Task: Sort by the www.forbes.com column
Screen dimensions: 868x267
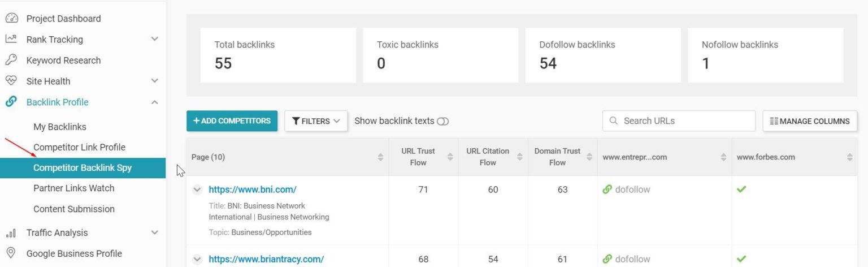Action: tap(849, 157)
